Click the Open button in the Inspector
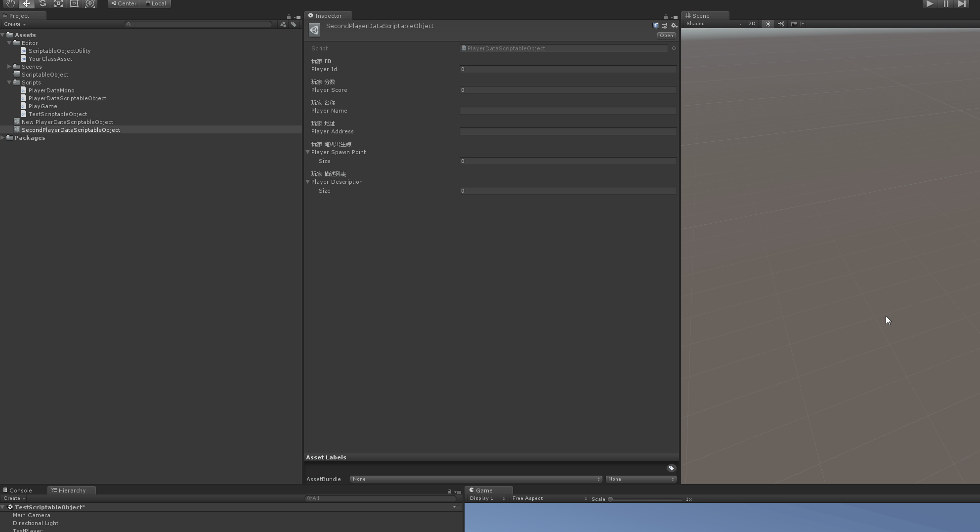 (666, 35)
